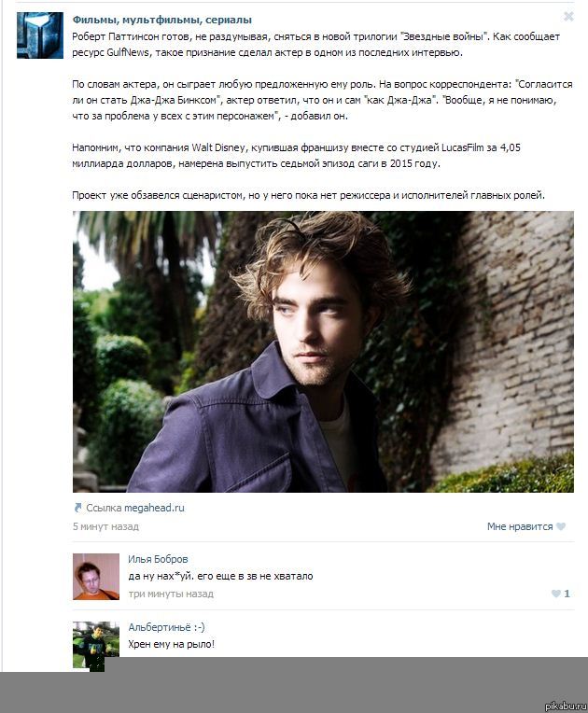The image size is (588, 713).
Task: Click Илья Бобров's comment text
Action: (220, 576)
